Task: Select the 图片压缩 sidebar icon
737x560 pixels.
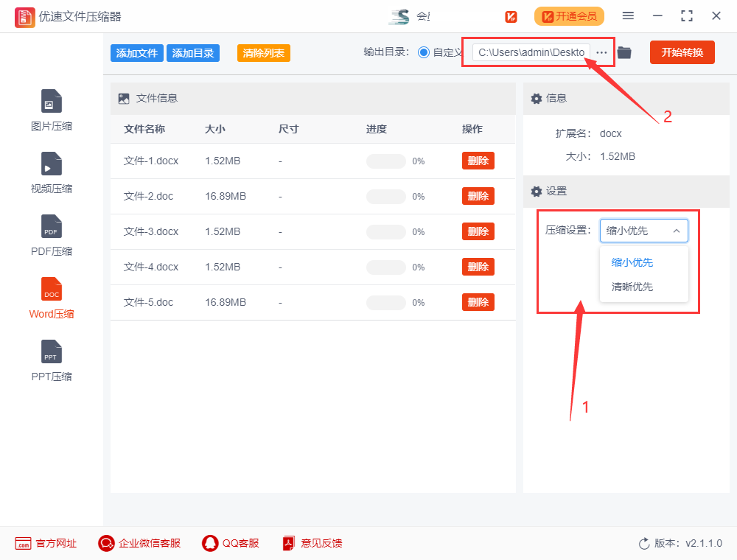Action: click(51, 108)
